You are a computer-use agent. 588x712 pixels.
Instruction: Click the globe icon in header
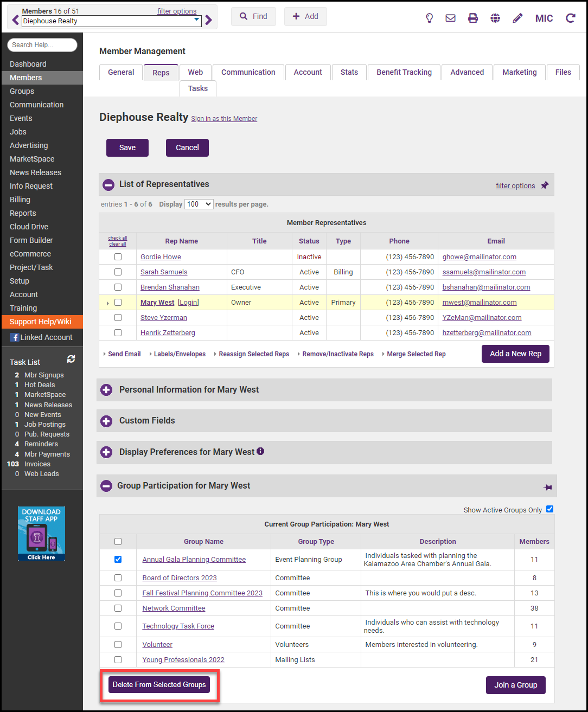point(495,18)
